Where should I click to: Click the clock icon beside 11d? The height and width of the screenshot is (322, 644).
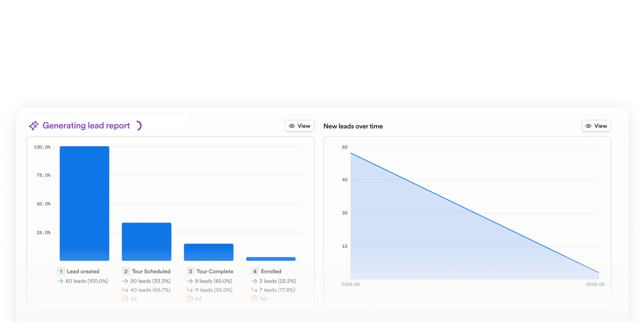pos(254,299)
